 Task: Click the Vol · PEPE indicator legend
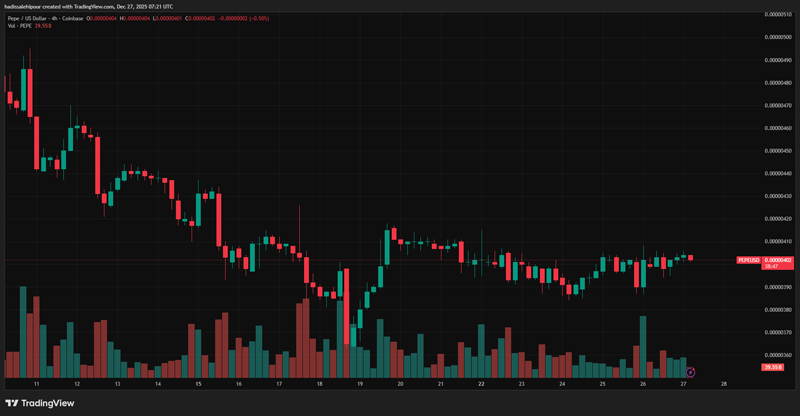pos(16,24)
